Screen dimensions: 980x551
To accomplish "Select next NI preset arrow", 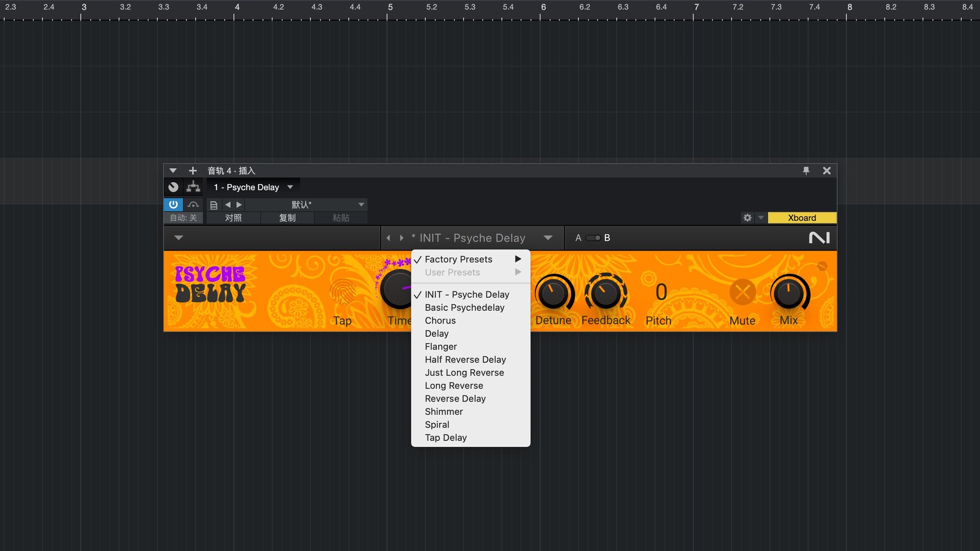I will coord(402,238).
